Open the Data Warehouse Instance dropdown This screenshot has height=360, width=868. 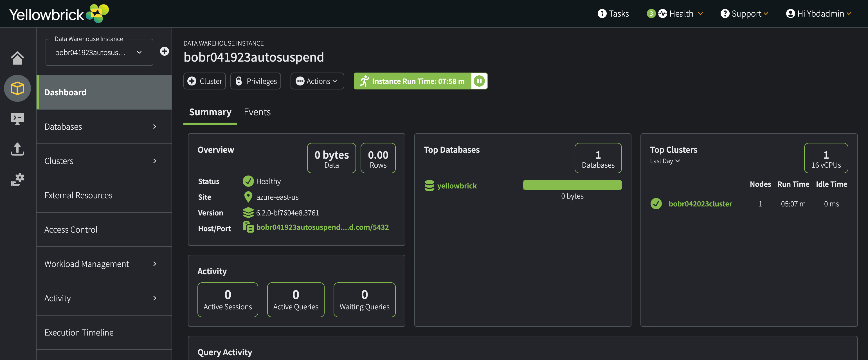[99, 52]
